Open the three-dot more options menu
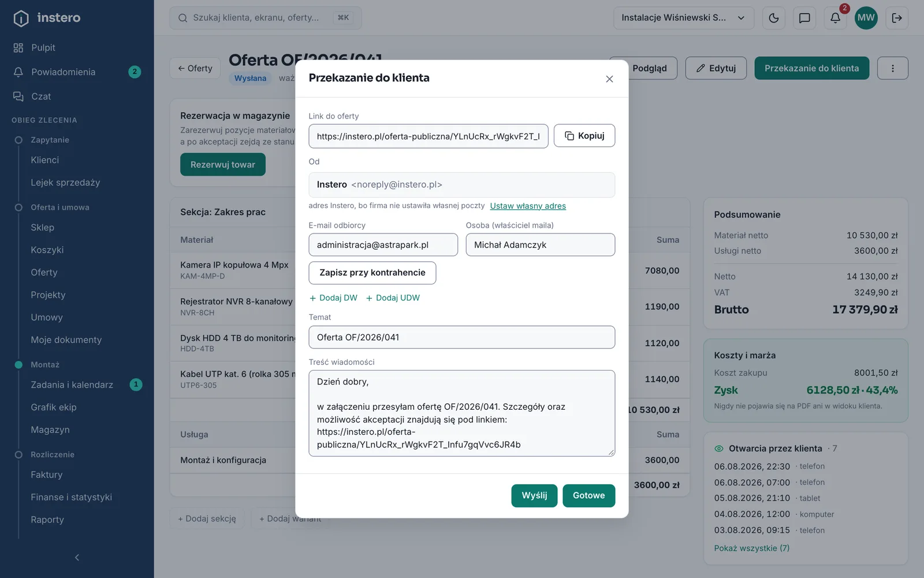924x578 pixels. click(x=893, y=68)
